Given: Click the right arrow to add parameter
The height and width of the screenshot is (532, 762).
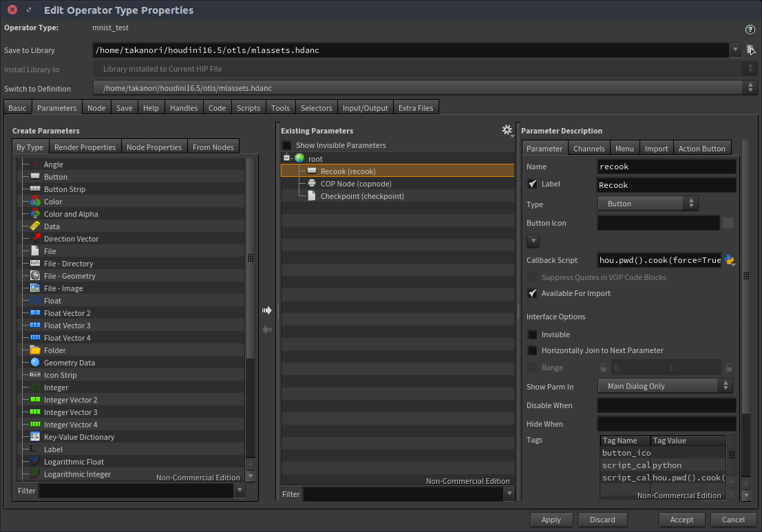Looking at the screenshot, I should tap(267, 310).
